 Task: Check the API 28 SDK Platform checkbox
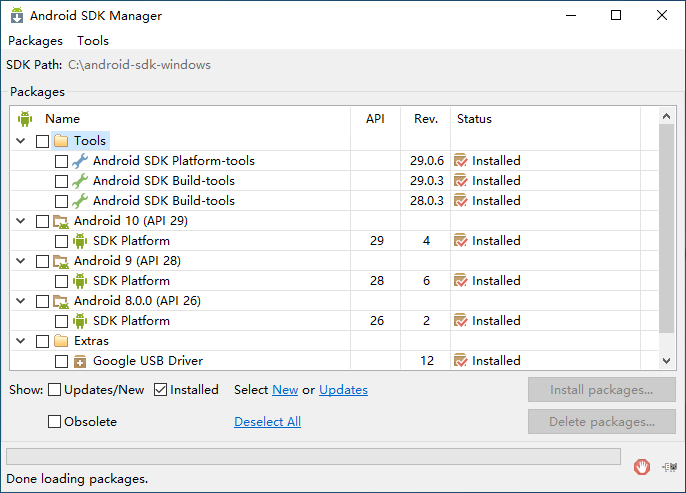click(61, 281)
